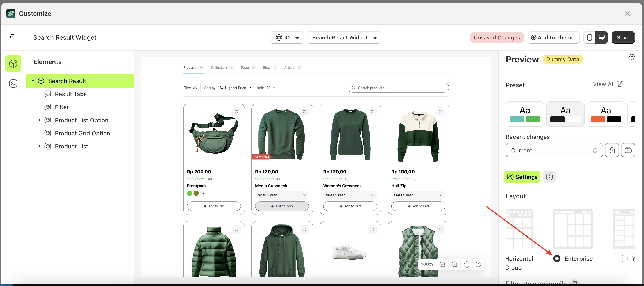Click the export changes icon button

[x=628, y=150]
